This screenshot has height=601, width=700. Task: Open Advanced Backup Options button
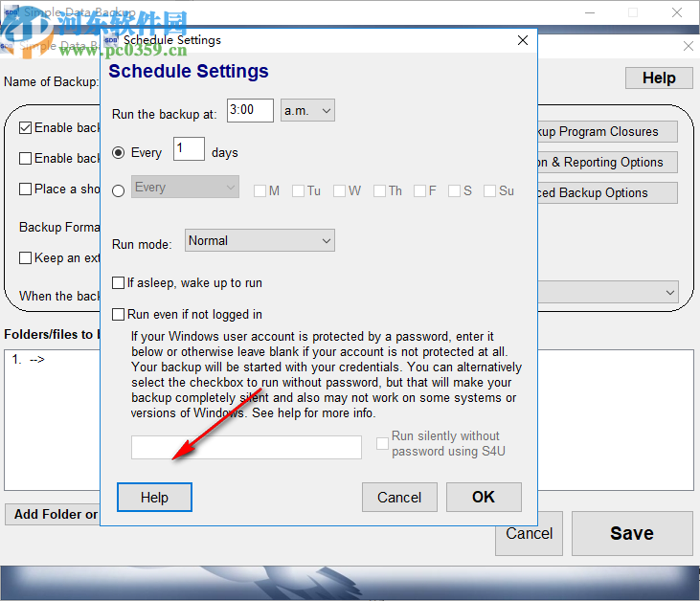pyautogui.click(x=607, y=192)
